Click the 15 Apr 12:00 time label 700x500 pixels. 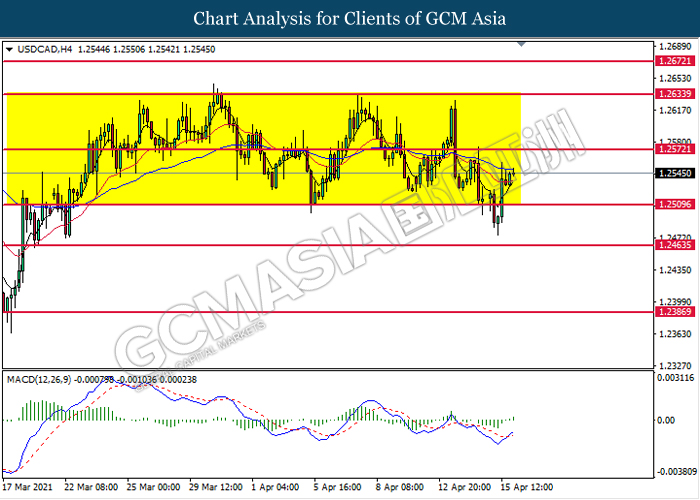[x=524, y=487]
